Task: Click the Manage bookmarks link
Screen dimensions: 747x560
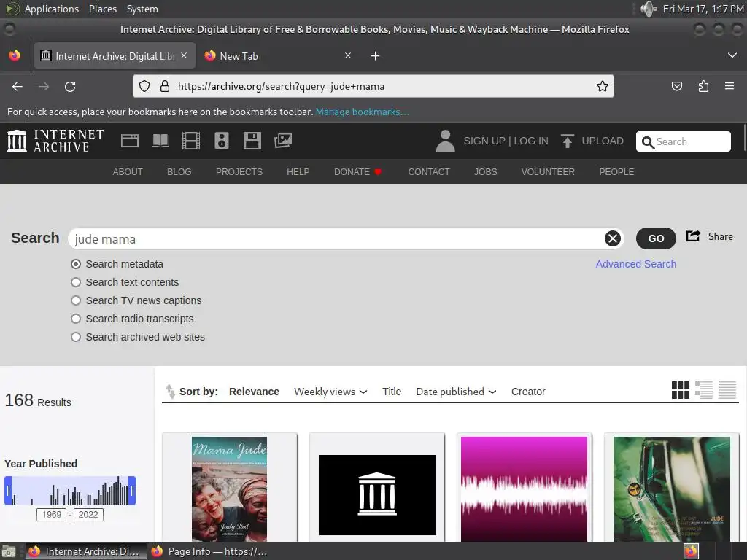Action: click(x=362, y=112)
